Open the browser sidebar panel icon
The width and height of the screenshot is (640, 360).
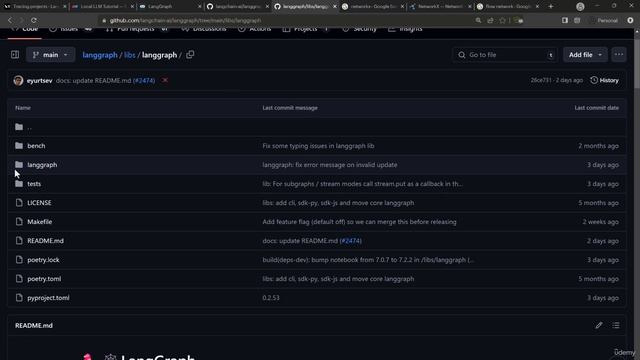(564, 20)
